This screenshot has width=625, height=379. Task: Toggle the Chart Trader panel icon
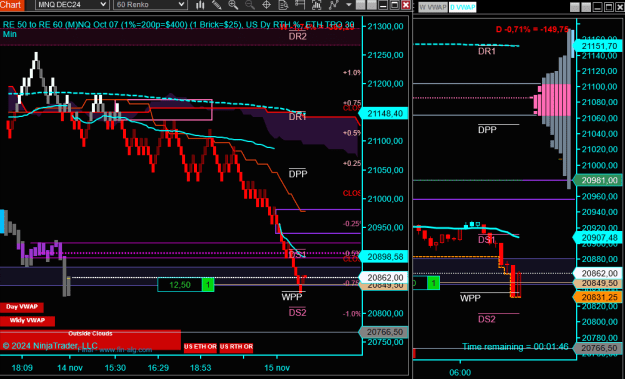pos(300,5)
